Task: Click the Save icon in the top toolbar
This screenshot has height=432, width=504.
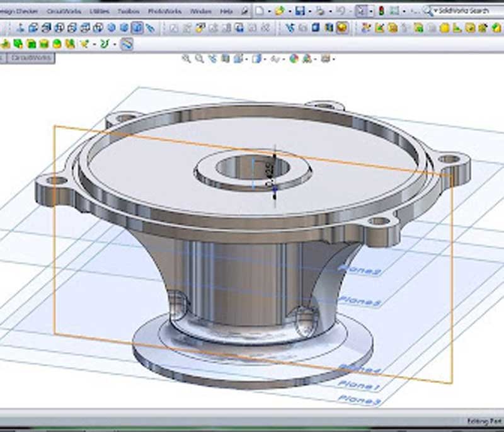Action: [300, 11]
